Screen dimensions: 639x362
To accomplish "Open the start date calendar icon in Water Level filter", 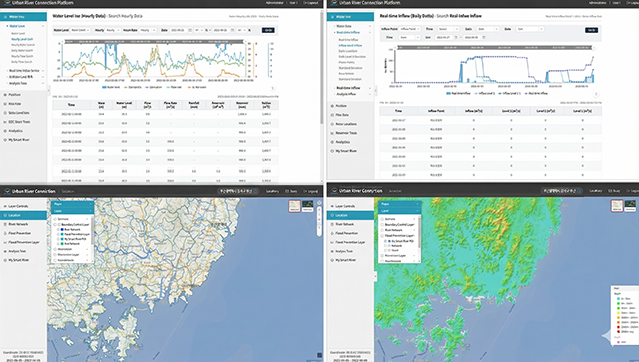I will coord(190,30).
